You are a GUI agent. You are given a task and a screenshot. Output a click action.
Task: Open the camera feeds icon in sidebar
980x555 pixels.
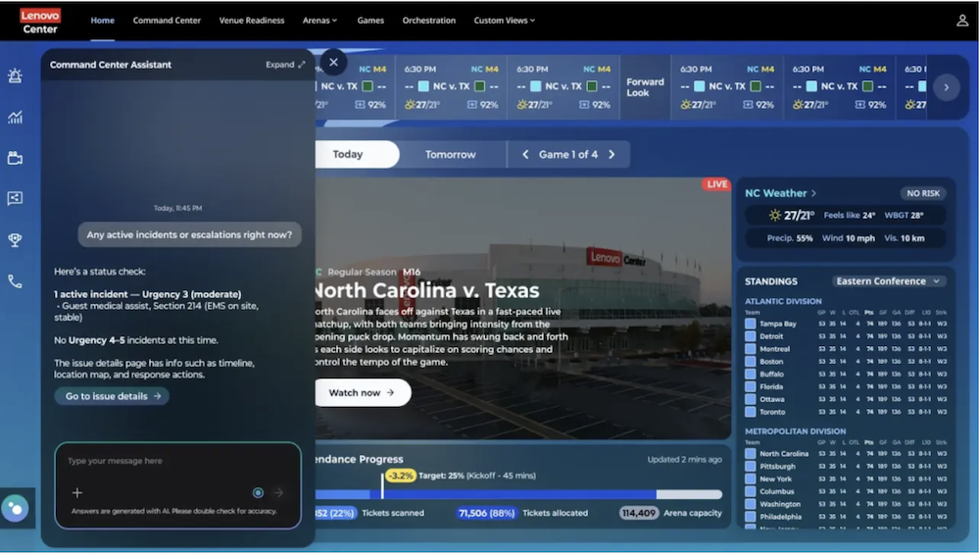pyautogui.click(x=15, y=158)
